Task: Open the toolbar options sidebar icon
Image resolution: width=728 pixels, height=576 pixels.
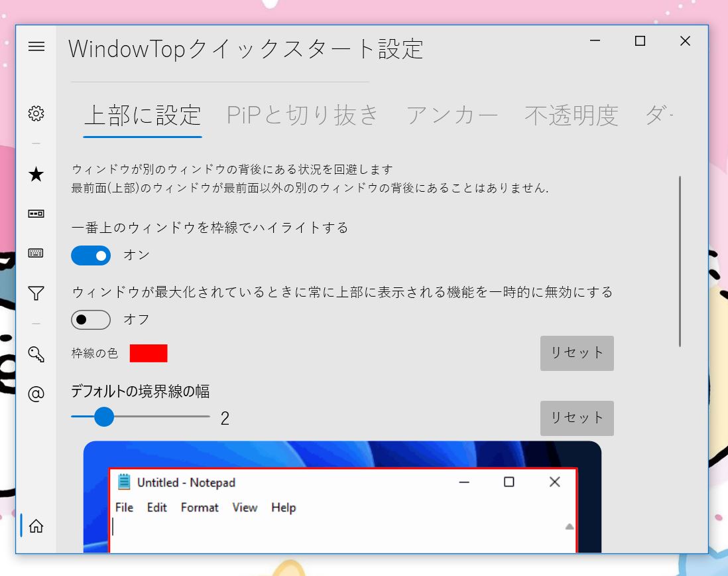Action: 36,214
